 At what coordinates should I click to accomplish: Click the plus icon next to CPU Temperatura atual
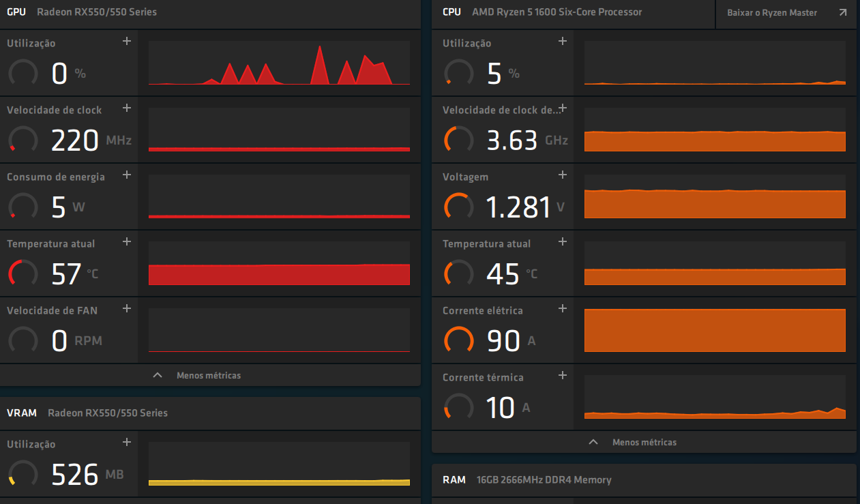(x=563, y=242)
